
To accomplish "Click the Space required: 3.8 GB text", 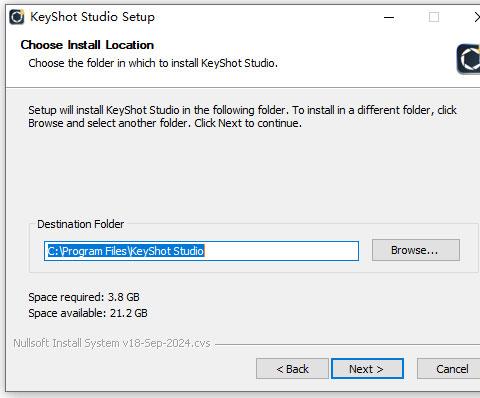I will 84,297.
